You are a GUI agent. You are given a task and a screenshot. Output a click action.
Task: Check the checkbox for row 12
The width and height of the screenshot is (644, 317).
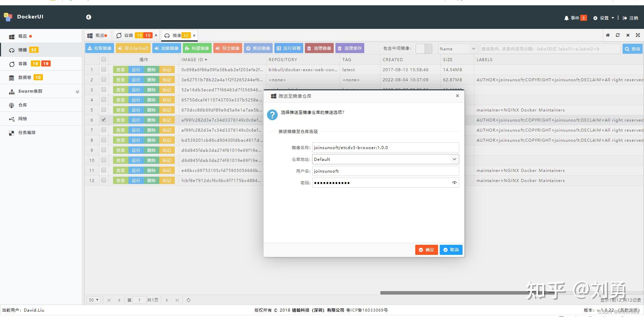pyautogui.click(x=104, y=180)
